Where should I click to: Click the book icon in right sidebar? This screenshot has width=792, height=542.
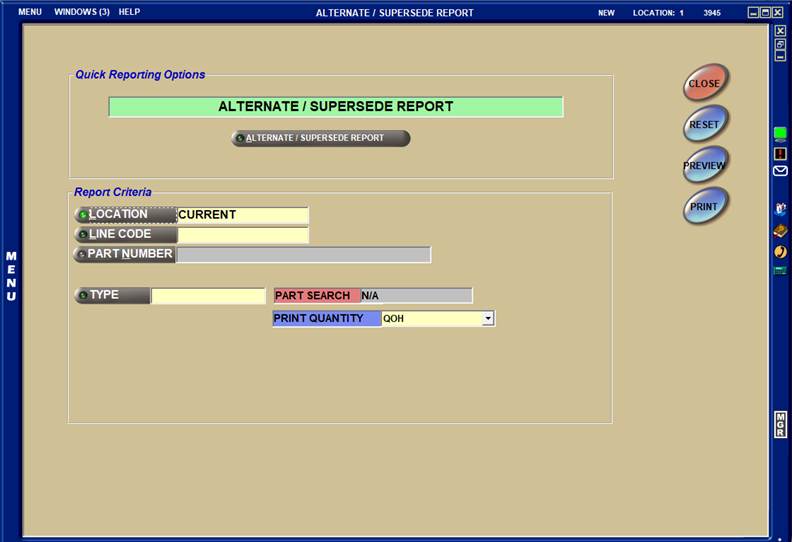(x=781, y=230)
